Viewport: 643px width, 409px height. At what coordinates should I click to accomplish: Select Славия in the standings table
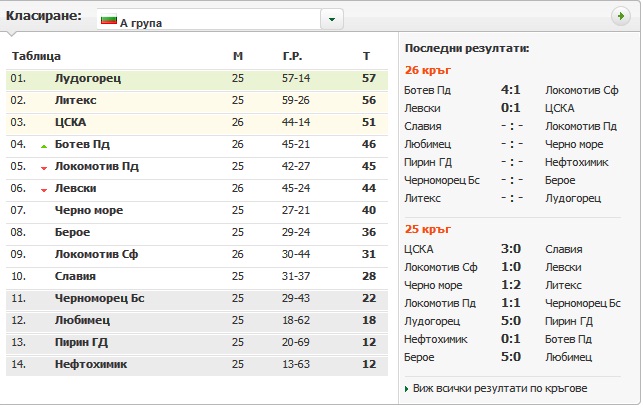[75, 276]
